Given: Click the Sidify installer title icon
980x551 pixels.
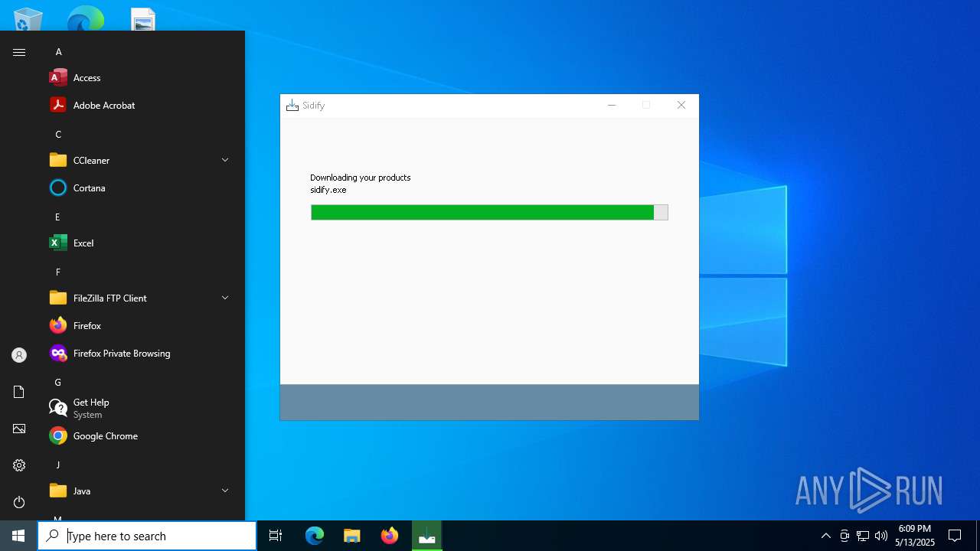Looking at the screenshot, I should (292, 105).
